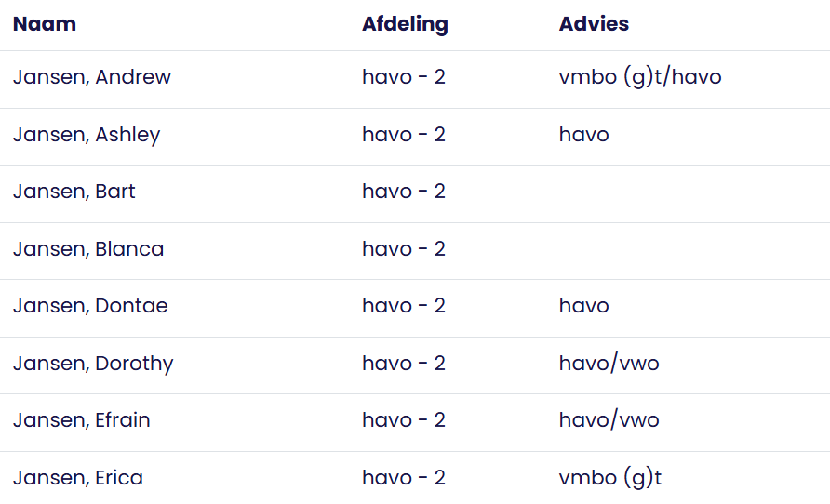Click Andrew's havo - 2 afdeling cell

click(x=404, y=77)
